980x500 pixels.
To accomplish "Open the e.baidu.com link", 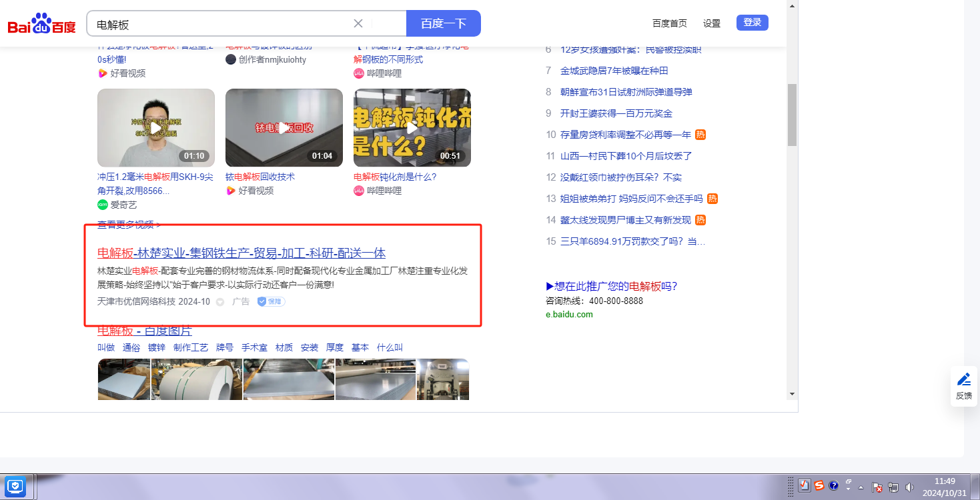I will pos(569,315).
